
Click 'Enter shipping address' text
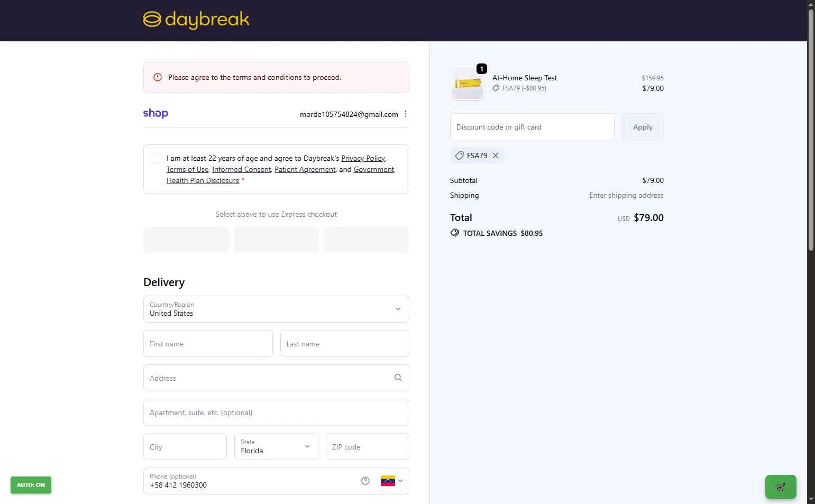click(626, 195)
